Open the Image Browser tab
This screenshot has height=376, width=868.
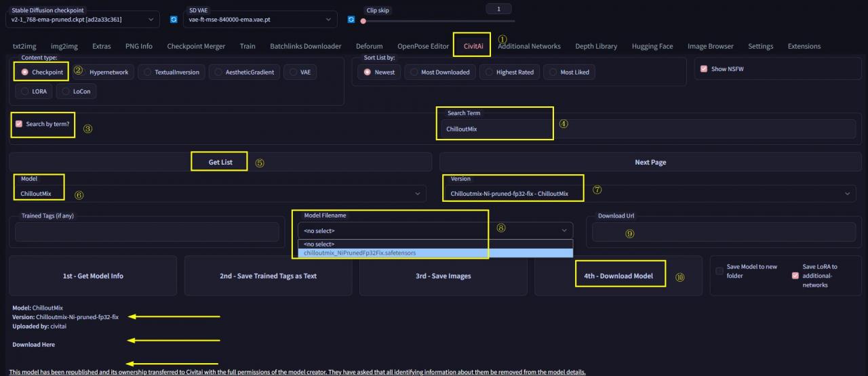(x=711, y=46)
